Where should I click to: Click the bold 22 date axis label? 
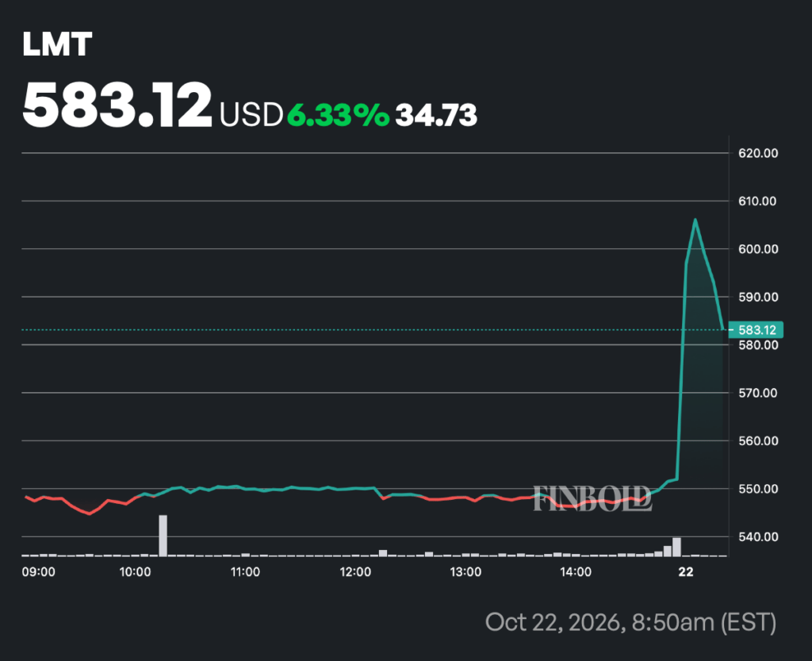point(686,572)
